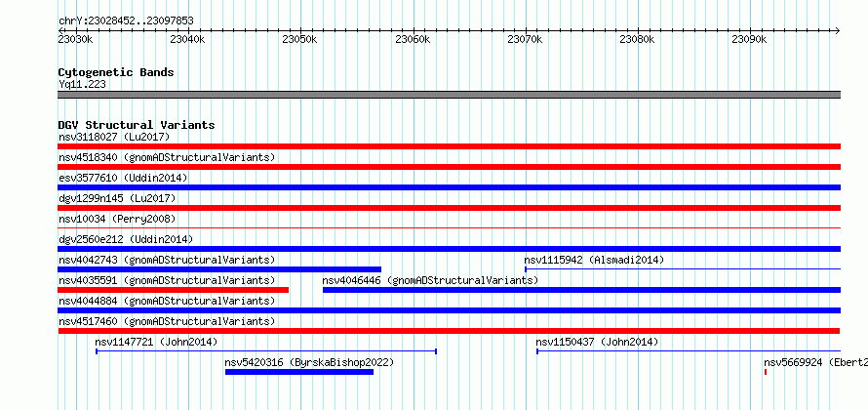Click the blue bar under nsv4042743

[219, 269]
